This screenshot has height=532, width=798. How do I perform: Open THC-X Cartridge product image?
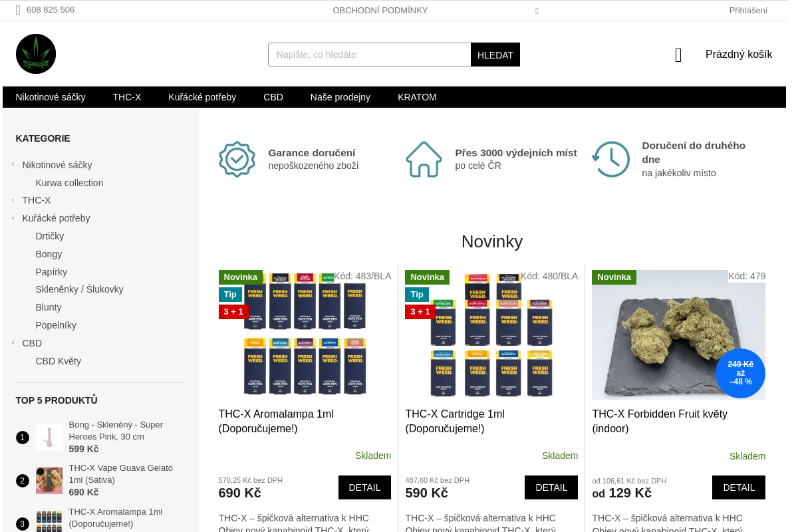pyautogui.click(x=492, y=335)
